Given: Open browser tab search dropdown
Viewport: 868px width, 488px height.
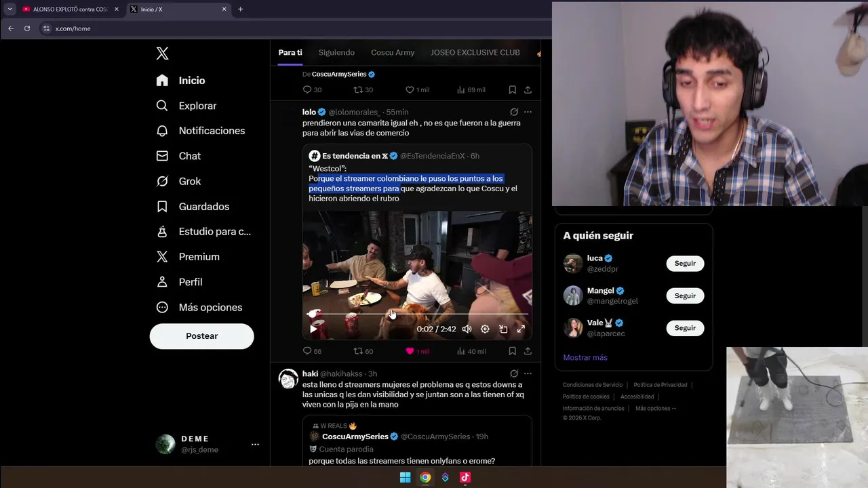Looking at the screenshot, I should (9, 9).
